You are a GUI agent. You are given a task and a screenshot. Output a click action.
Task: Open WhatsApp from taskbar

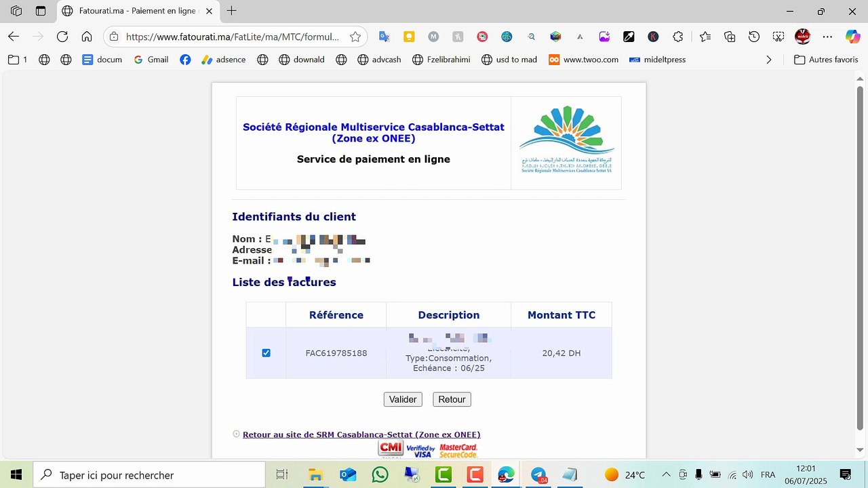tap(380, 474)
